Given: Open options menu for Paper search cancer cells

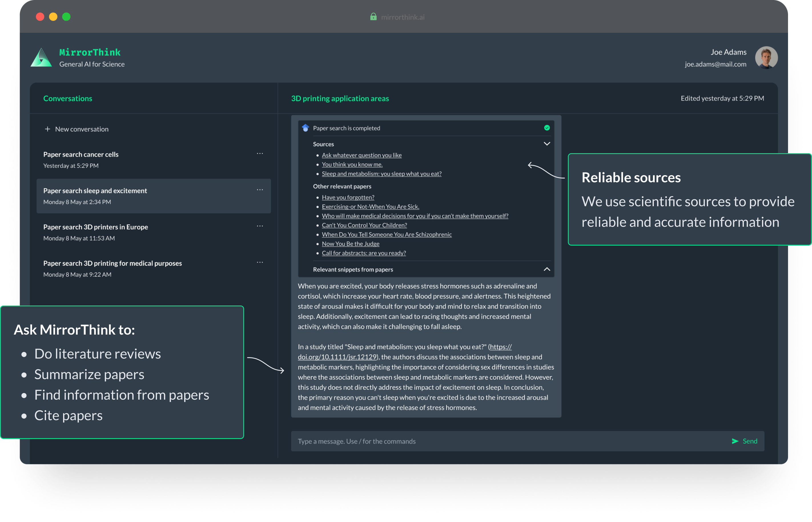Looking at the screenshot, I should click(x=260, y=153).
